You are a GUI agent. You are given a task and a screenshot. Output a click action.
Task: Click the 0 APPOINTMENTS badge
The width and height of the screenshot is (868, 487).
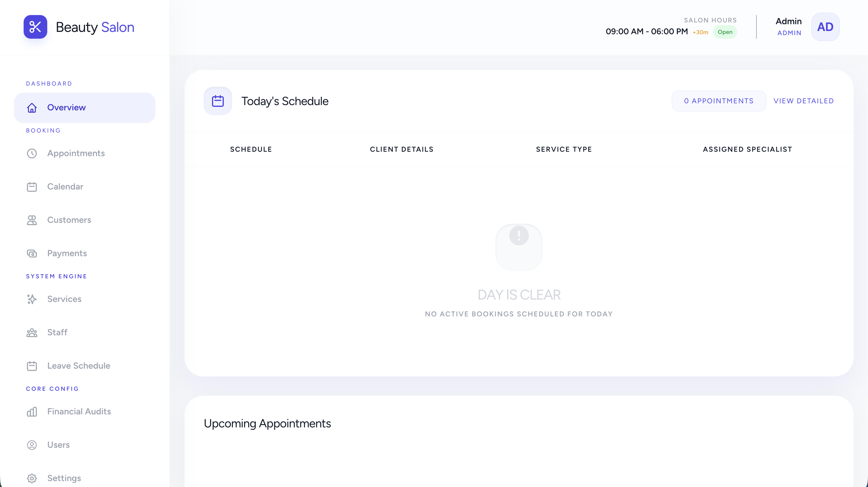click(719, 101)
